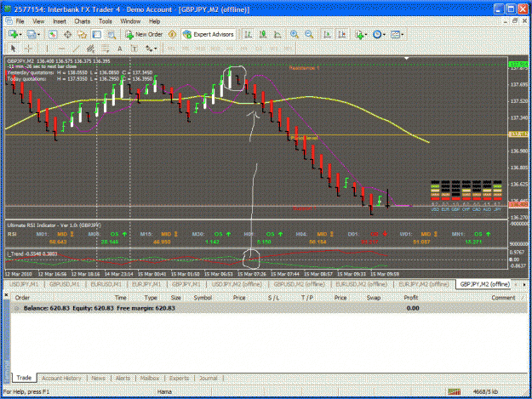Switch to USDJPY,M1 chart tab
This screenshot has height=399, width=532.
(x=25, y=284)
